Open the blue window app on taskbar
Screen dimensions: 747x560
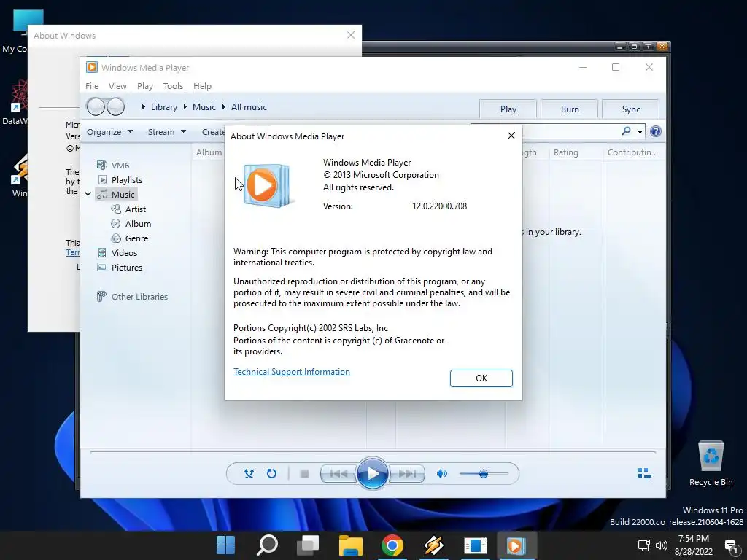click(x=475, y=545)
